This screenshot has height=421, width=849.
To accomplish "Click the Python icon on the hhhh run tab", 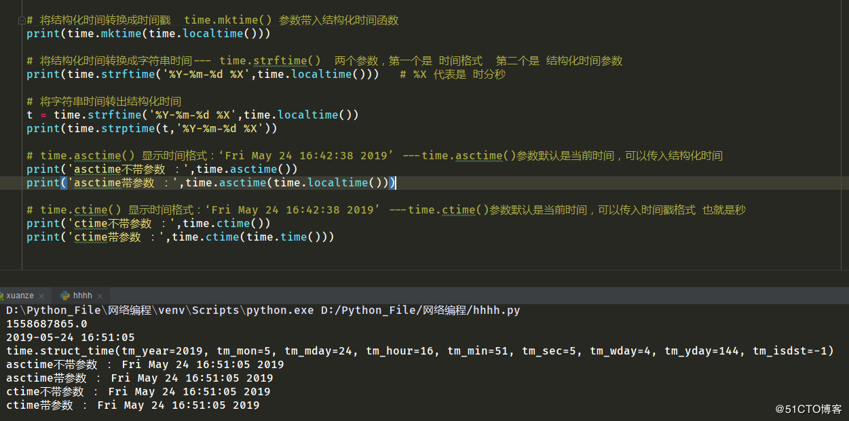I will coord(65,296).
